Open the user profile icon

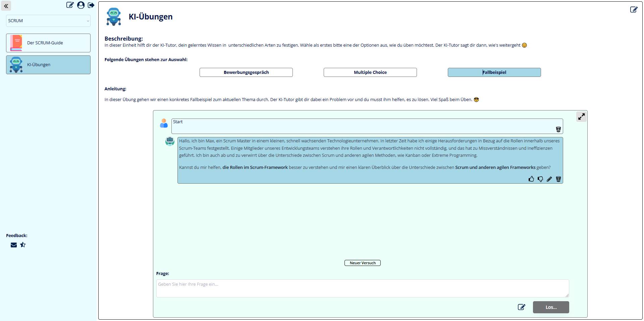(x=81, y=5)
